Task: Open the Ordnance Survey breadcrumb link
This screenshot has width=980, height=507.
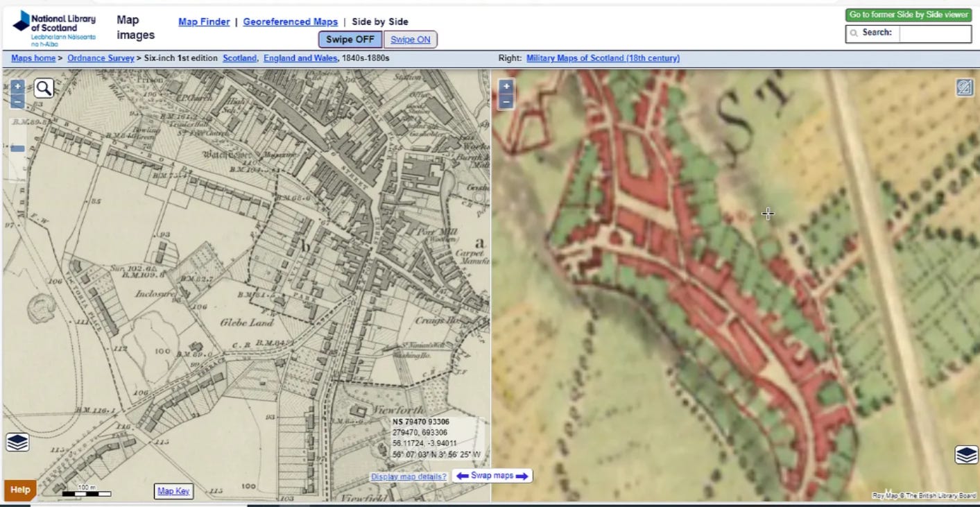Action: (x=101, y=58)
